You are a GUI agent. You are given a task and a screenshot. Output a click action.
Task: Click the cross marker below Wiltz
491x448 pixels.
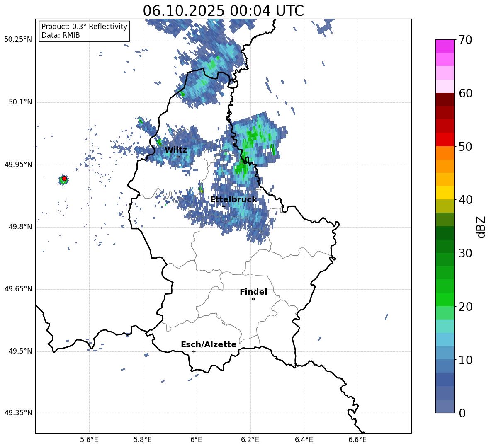click(178, 157)
